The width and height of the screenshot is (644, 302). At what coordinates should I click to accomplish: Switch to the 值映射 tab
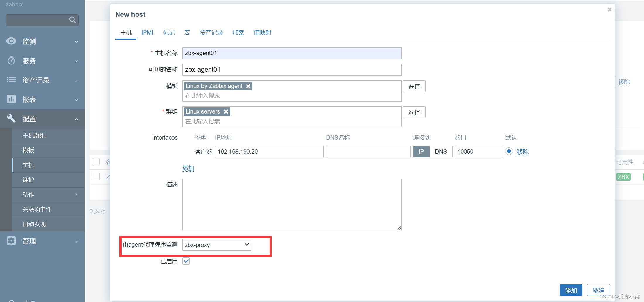(262, 32)
